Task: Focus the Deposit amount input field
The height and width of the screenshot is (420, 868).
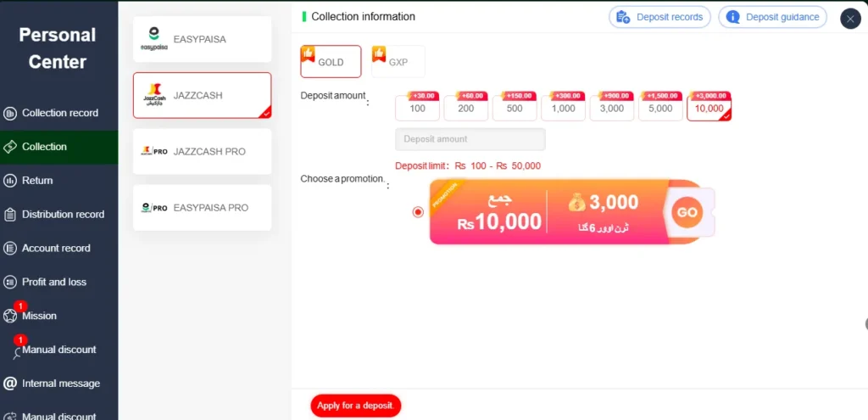Action: pos(470,139)
